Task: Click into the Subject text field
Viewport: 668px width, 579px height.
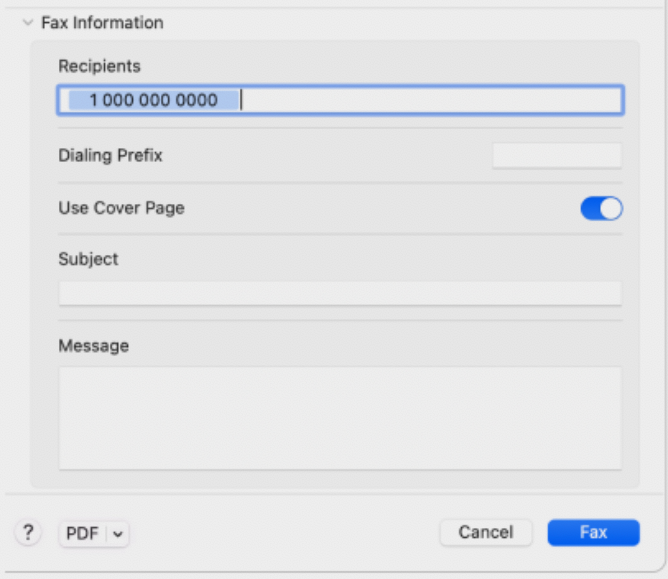Action: click(340, 293)
